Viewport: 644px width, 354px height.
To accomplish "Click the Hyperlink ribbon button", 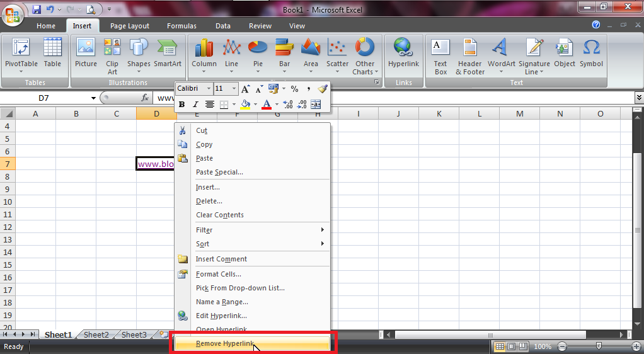I will 403,52.
